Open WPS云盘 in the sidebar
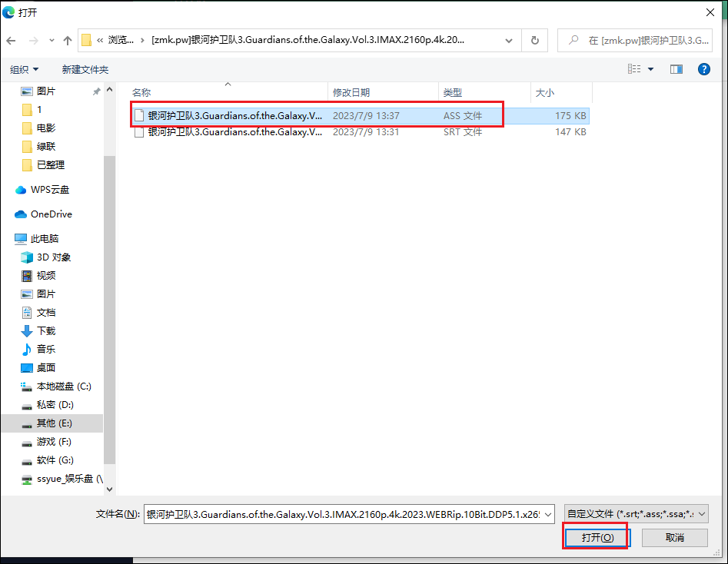The image size is (728, 564). pyautogui.click(x=49, y=190)
